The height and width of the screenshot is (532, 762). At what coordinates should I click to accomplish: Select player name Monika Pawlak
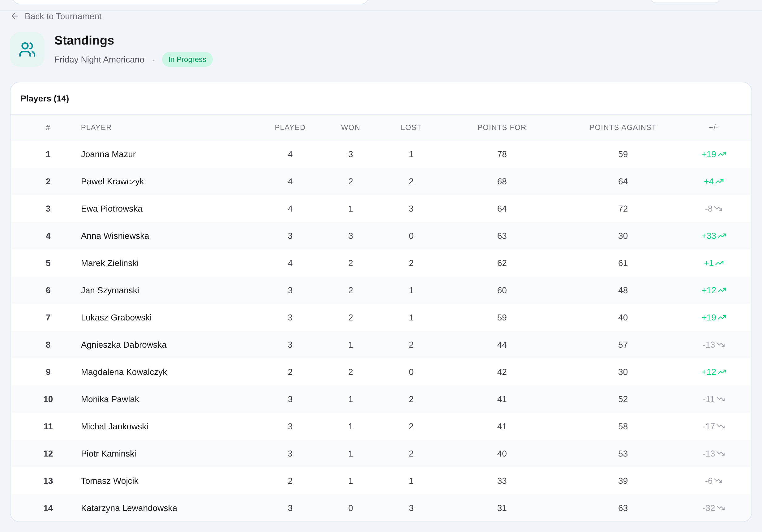tap(110, 399)
